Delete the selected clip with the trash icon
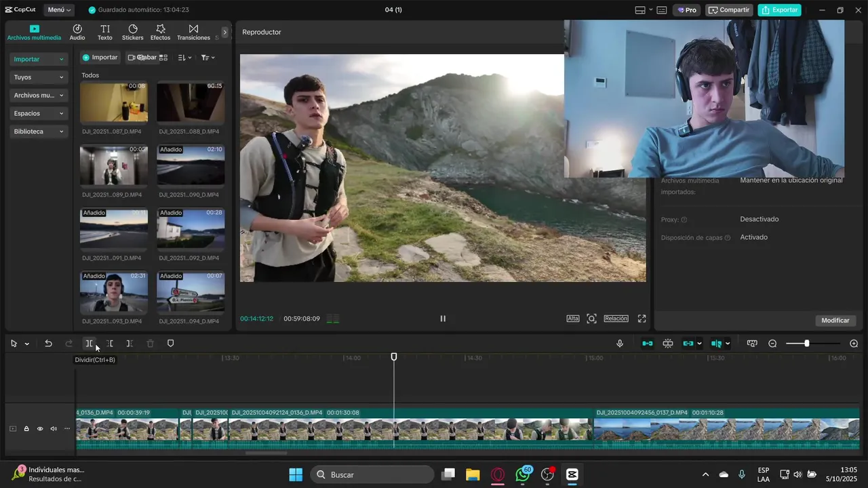This screenshot has height=488, width=868. point(150,344)
